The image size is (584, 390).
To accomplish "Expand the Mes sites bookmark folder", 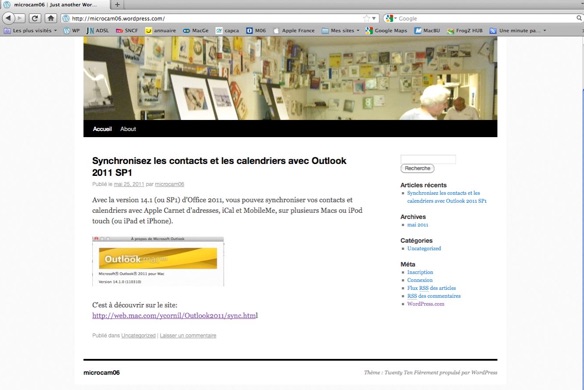I will click(340, 31).
